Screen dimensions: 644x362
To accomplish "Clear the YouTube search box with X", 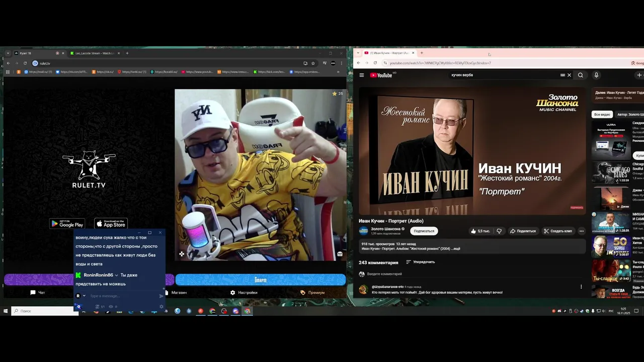I will tap(569, 75).
